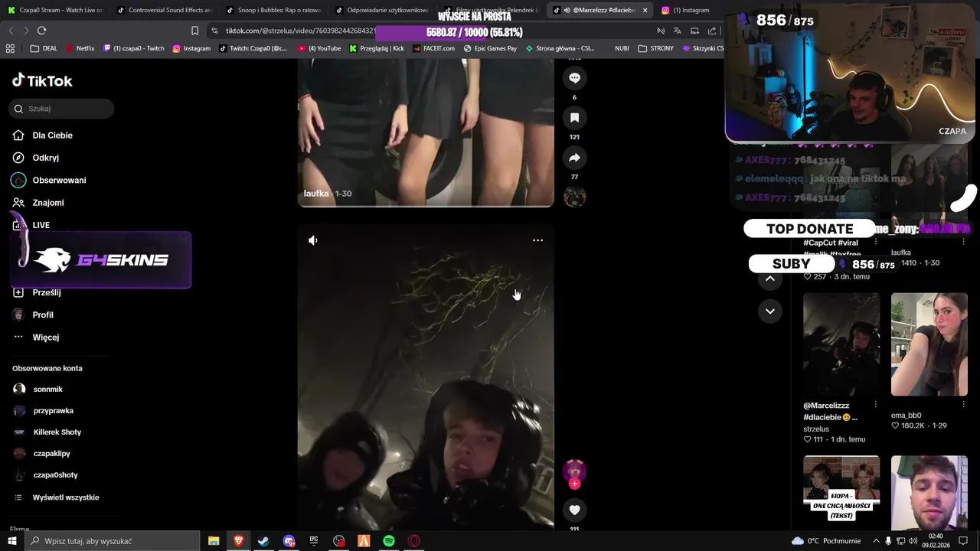Switch to Snoop i Bubbles tab
This screenshot has width=980, height=551.
pos(273,10)
